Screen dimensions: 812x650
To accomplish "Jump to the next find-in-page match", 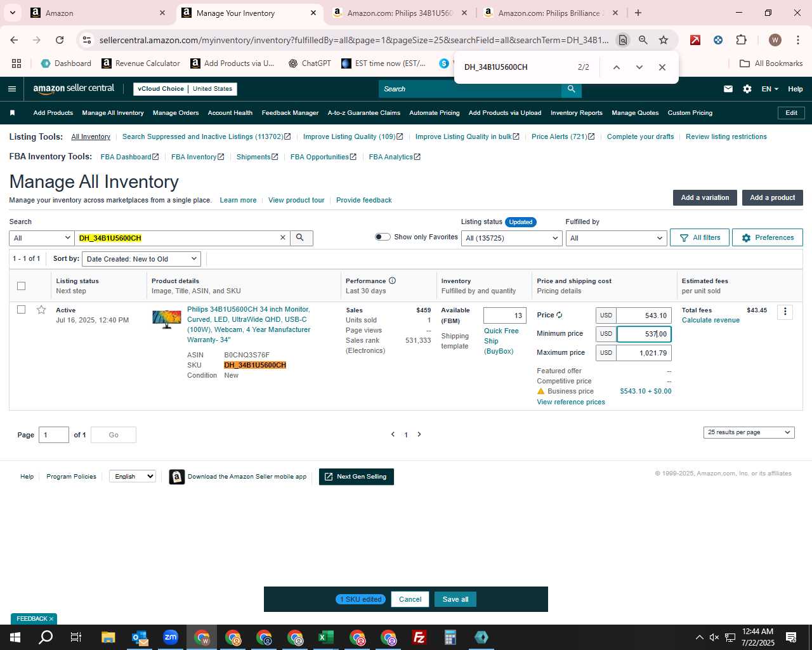I will [x=639, y=67].
